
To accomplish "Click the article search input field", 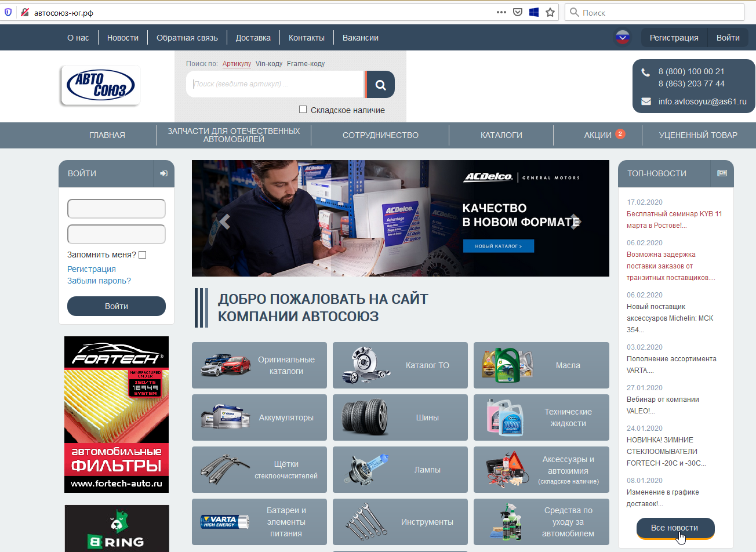I will tap(275, 84).
